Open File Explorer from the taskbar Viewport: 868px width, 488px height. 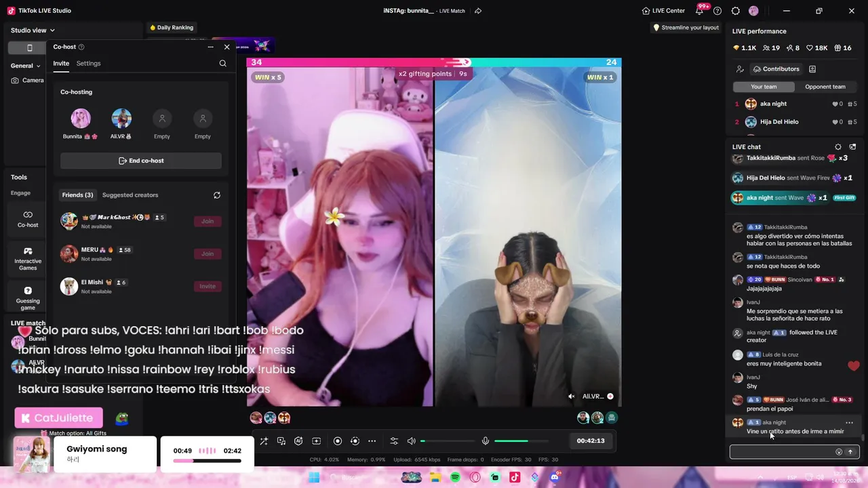(x=435, y=478)
